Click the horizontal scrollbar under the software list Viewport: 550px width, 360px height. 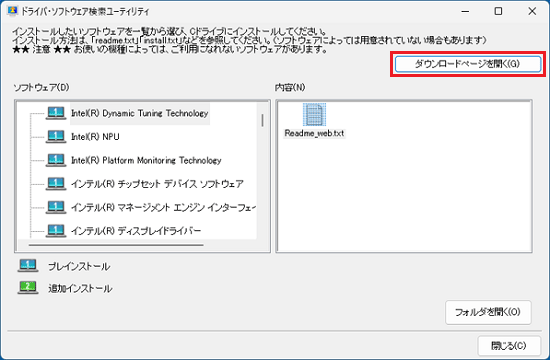click(116, 245)
